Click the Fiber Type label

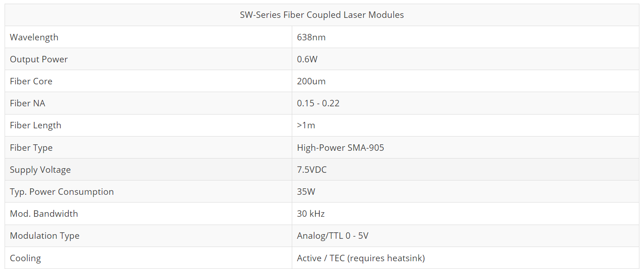[31, 148]
